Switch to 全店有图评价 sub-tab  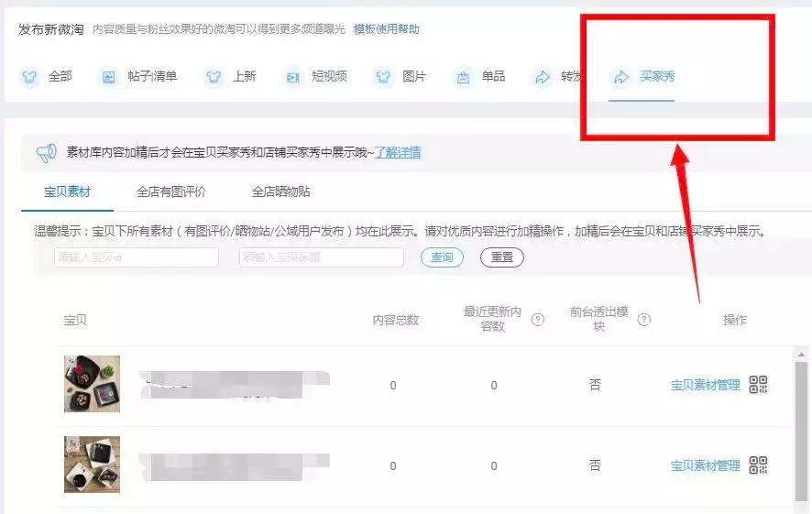coord(170,192)
